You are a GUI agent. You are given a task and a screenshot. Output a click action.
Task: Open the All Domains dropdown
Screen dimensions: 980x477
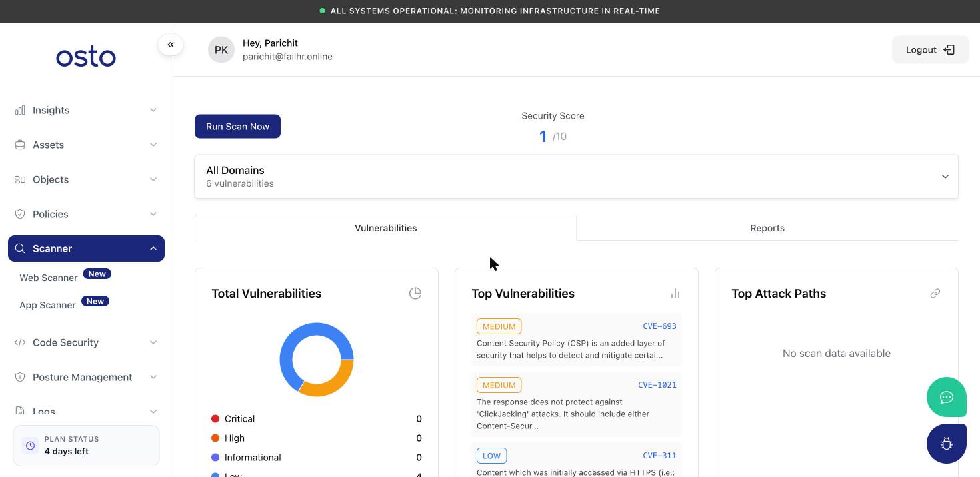tap(577, 177)
